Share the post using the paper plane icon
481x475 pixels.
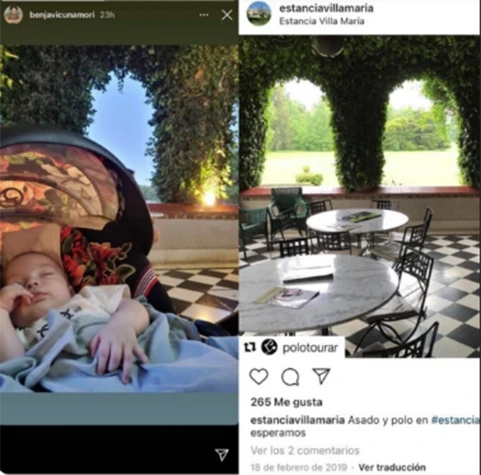(321, 376)
